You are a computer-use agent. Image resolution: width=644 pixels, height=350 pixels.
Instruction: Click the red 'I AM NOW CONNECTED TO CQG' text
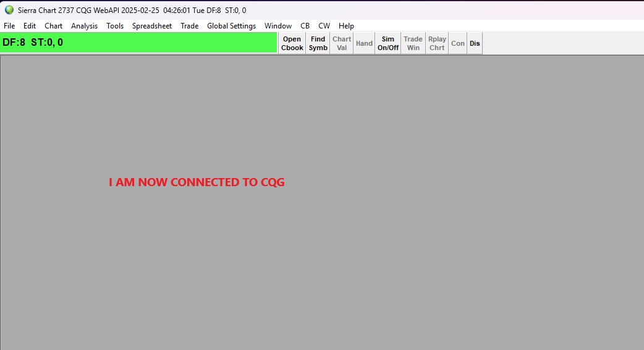(x=197, y=182)
